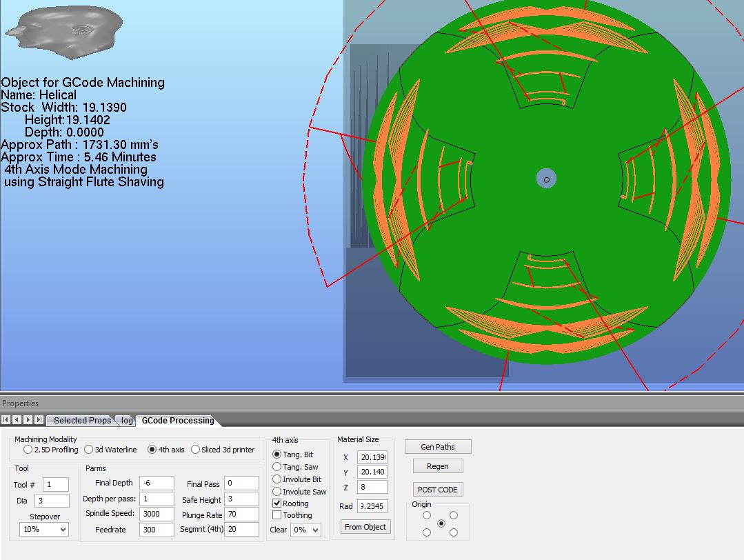Click the POST CODE button
The width and height of the screenshot is (744, 560).
(x=437, y=490)
